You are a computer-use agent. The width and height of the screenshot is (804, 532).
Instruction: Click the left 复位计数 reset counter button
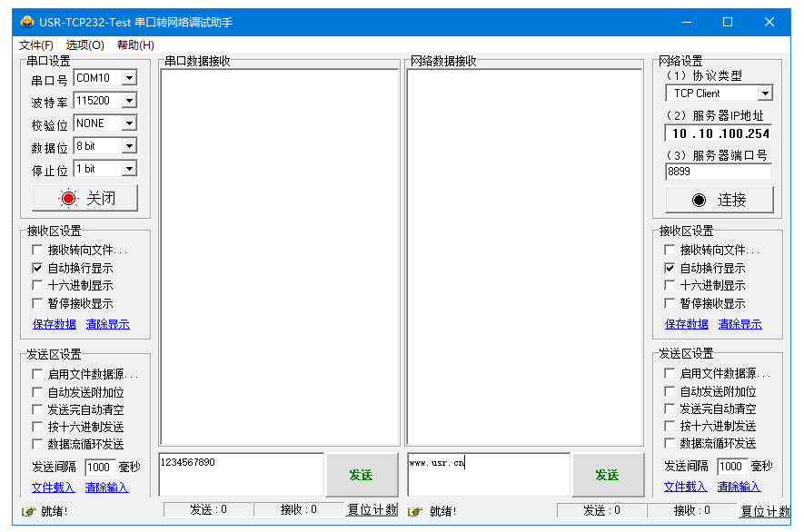372,510
